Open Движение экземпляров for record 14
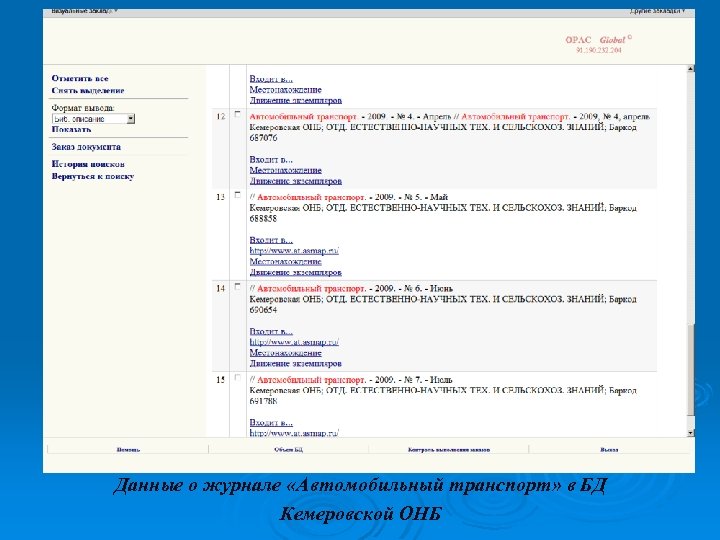Viewport: 720px width, 540px height. pos(295,364)
